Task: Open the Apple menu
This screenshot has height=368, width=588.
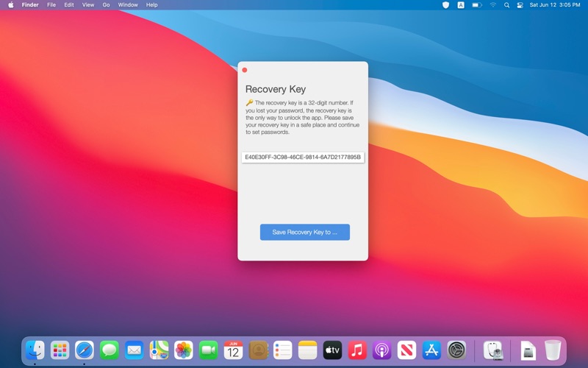Action: 11,5
